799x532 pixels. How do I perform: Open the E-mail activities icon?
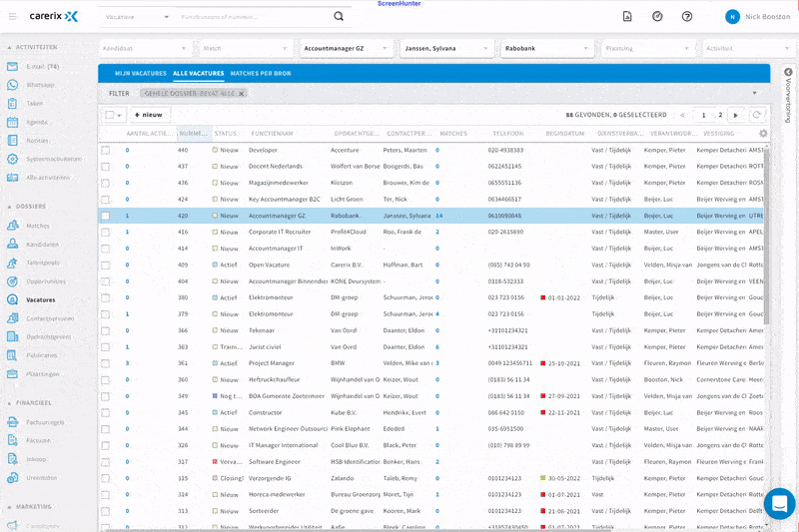pos(12,67)
